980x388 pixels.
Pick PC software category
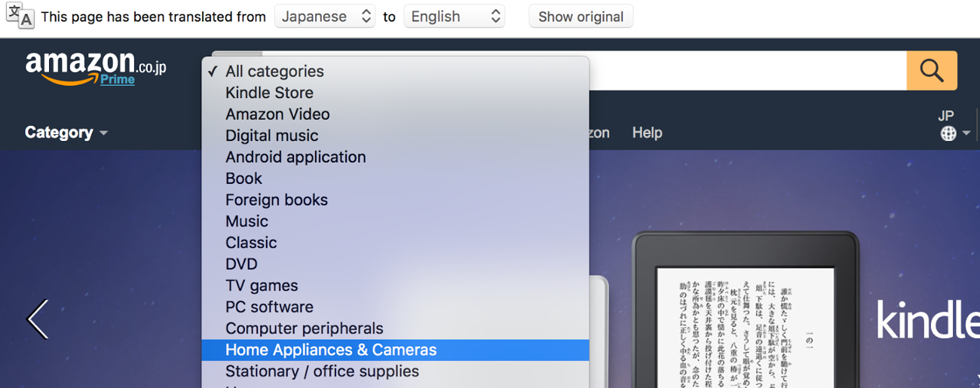pos(395,307)
